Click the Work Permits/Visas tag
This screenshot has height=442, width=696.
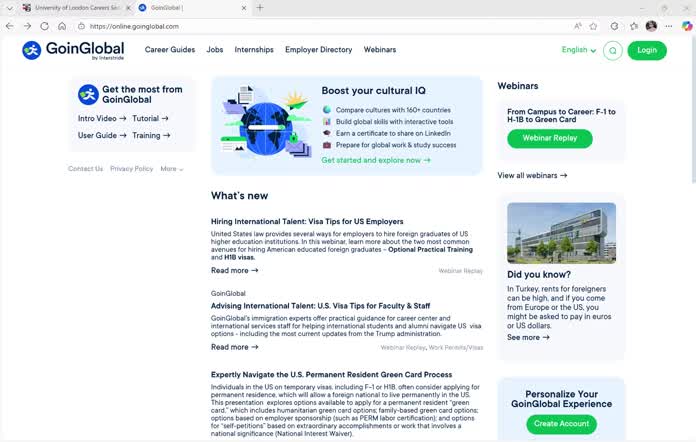coord(456,347)
